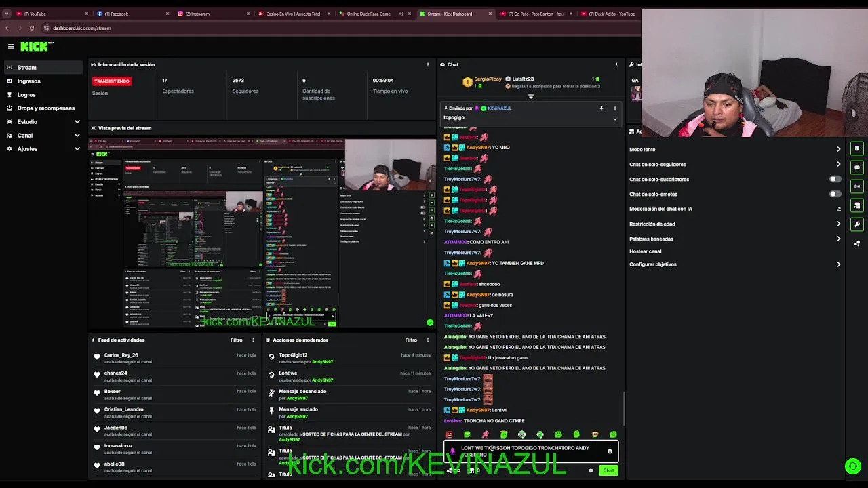This screenshot has width=868, height=488.
Task: Open the browser tab search dropdown
Action: (x=5, y=14)
